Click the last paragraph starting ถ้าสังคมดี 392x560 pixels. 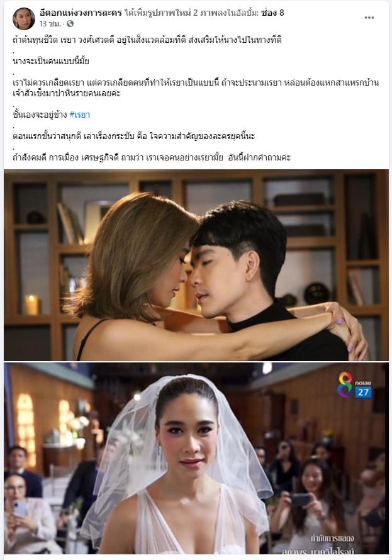click(x=152, y=157)
